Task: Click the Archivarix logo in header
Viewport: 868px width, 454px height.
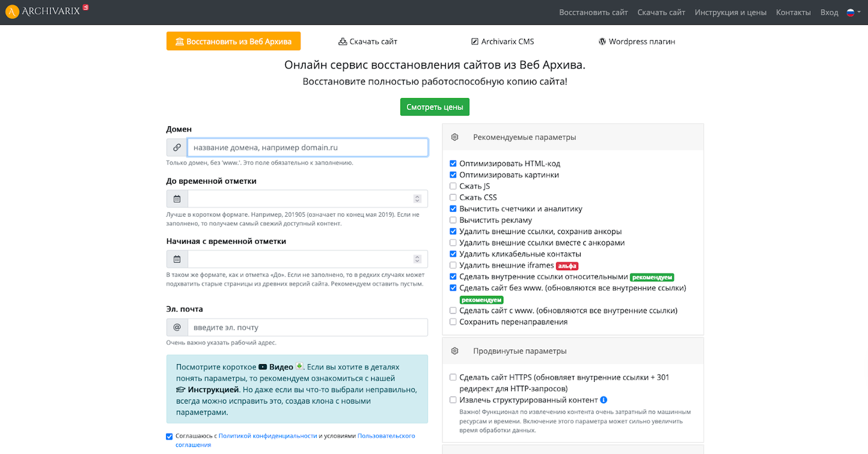Action: coord(45,11)
